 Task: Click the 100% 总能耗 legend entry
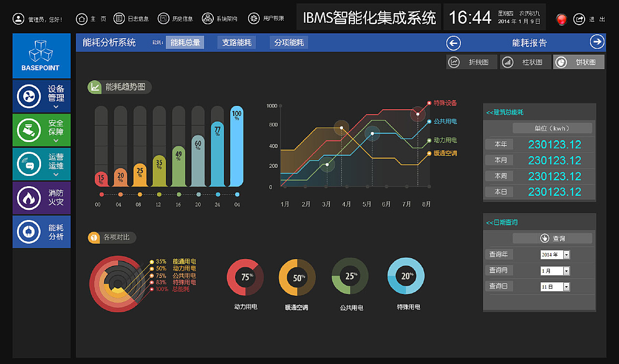click(170, 289)
